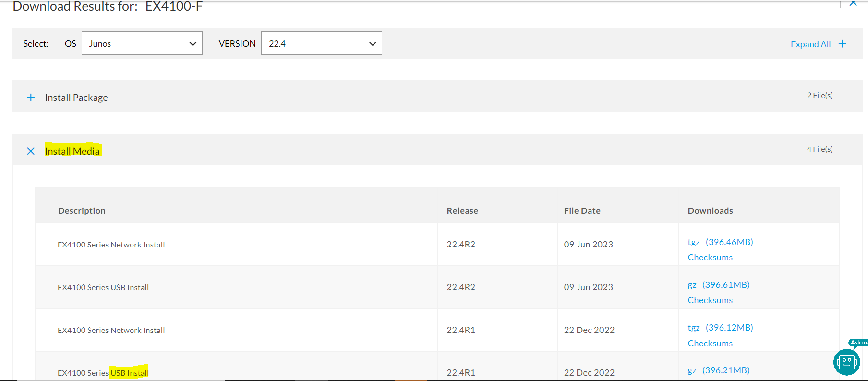Collapse the Install Media section via X icon

pyautogui.click(x=31, y=151)
